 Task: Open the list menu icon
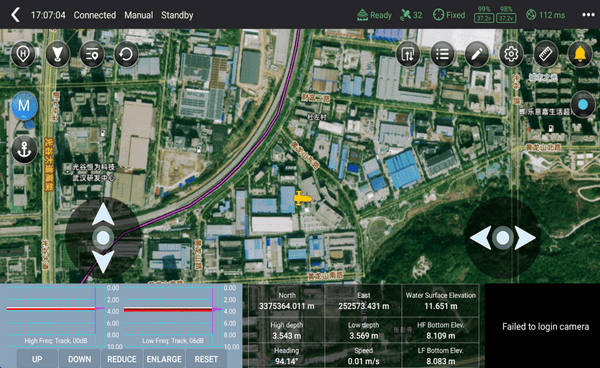click(442, 54)
